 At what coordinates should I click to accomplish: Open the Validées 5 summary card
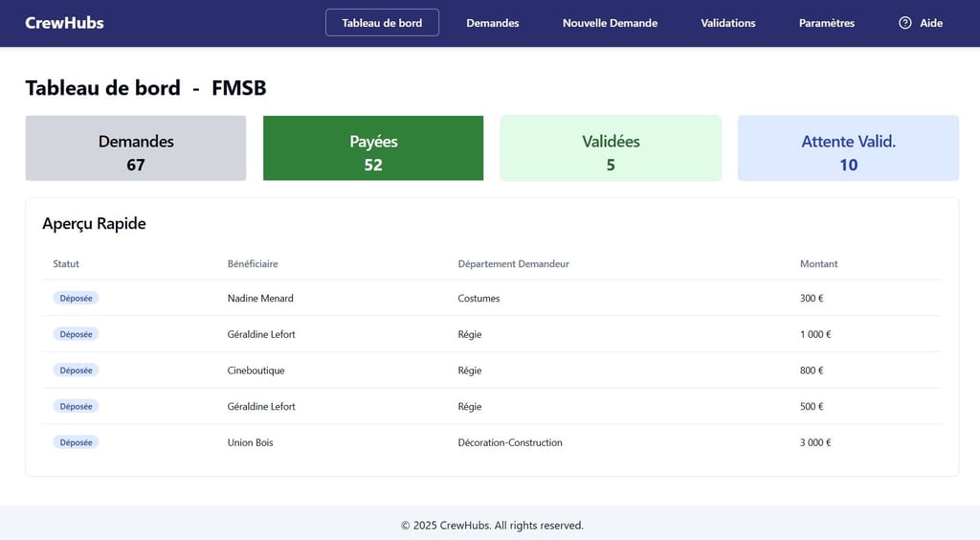tap(611, 148)
